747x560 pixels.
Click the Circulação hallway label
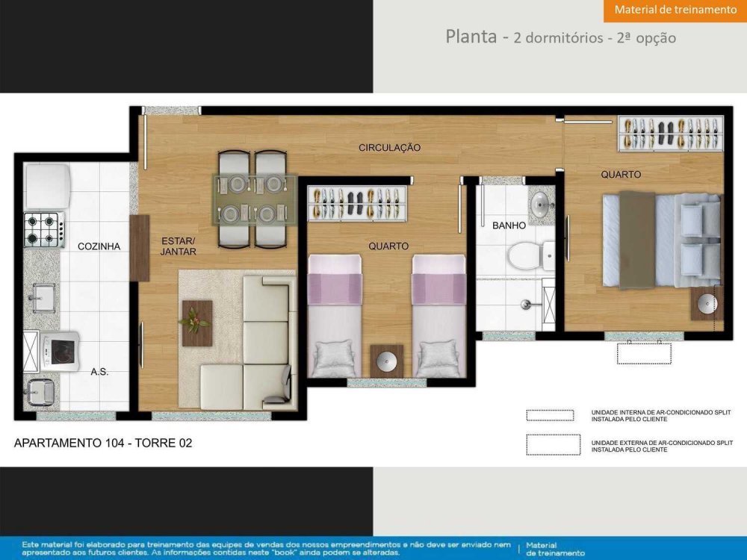389,148
